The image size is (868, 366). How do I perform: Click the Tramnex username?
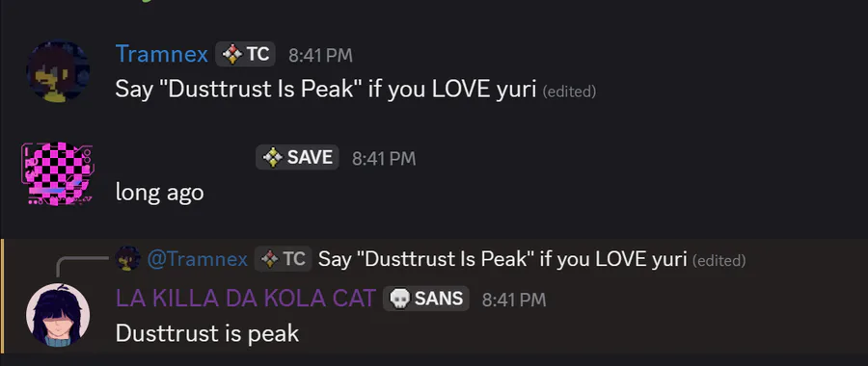(x=162, y=54)
